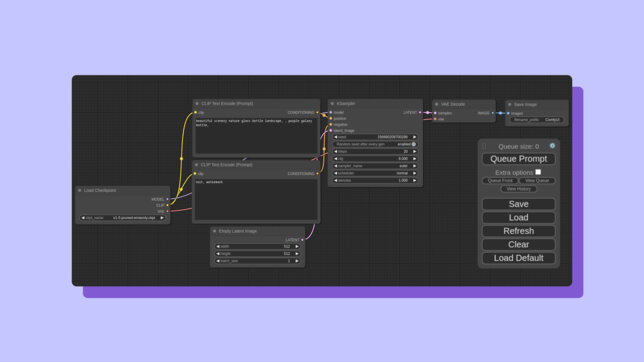Click the denoise slider field in KSampler
Viewport: 644px width, 362px height.
[x=375, y=180]
